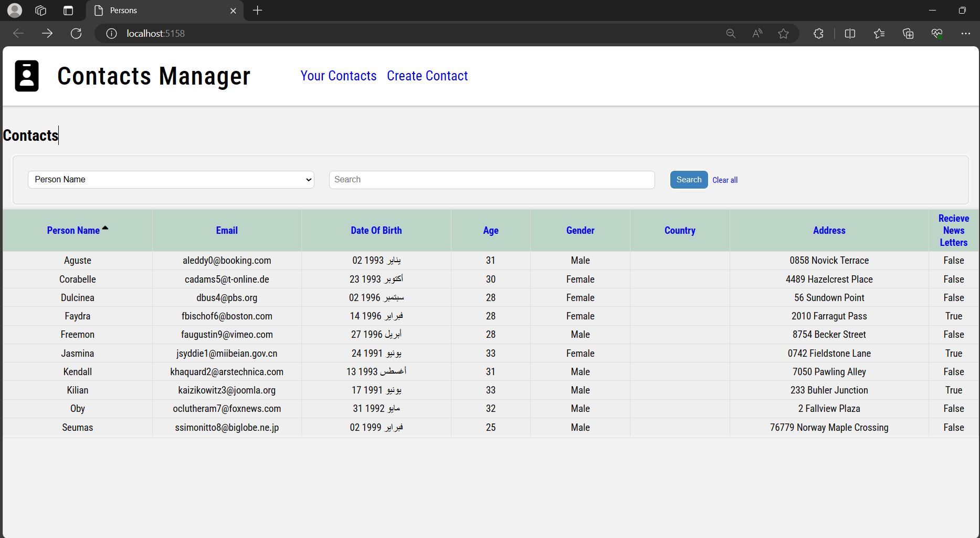Image resolution: width=980 pixels, height=538 pixels.
Task: Open the browser Extensions icon
Action: tap(817, 33)
